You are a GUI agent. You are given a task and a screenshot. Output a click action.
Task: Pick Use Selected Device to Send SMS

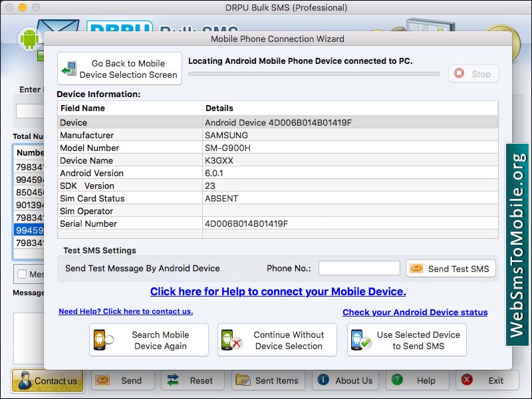(x=406, y=339)
